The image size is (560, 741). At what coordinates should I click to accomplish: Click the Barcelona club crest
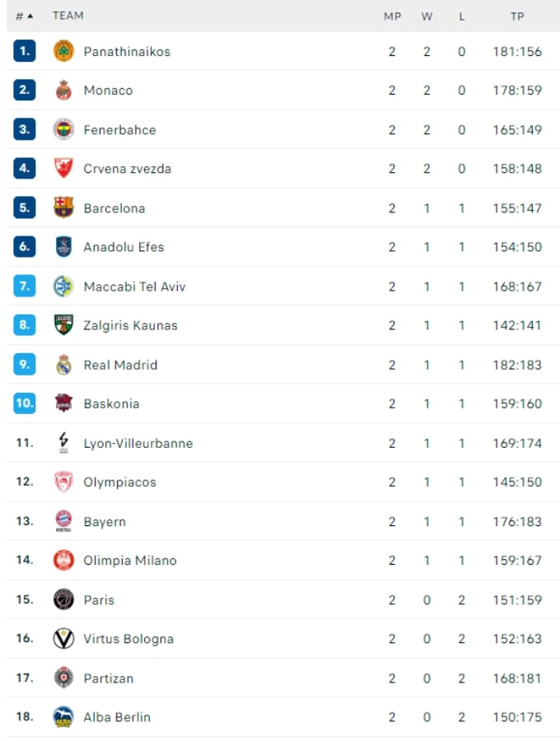63,207
